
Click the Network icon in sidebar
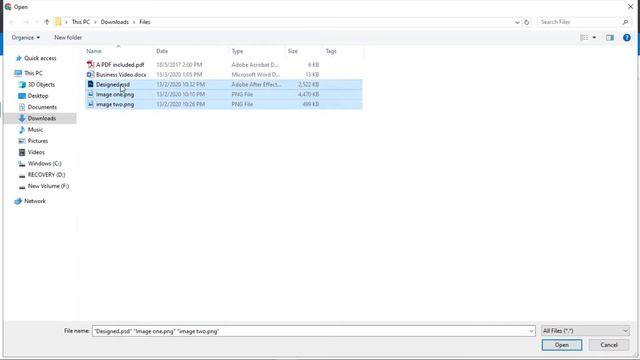pos(18,201)
